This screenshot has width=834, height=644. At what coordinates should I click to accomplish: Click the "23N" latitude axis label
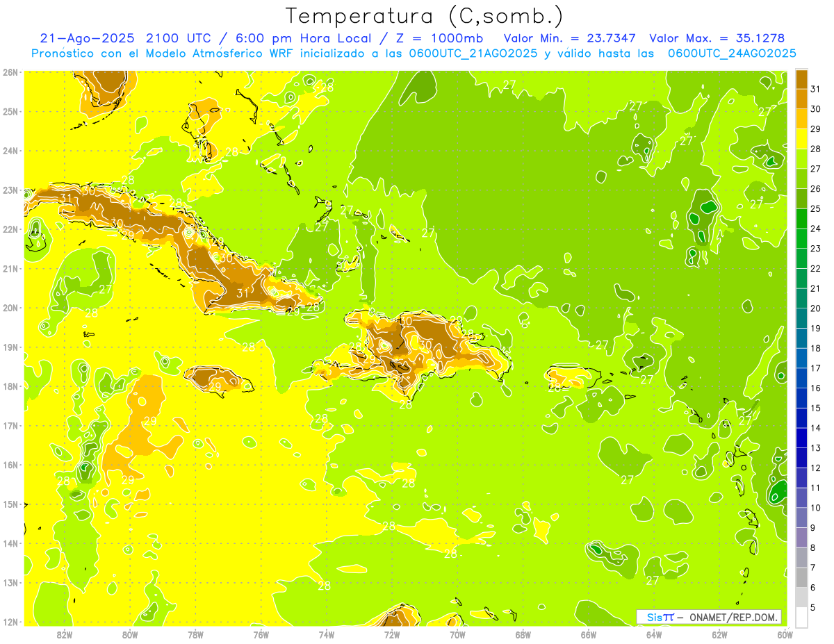click(10, 190)
